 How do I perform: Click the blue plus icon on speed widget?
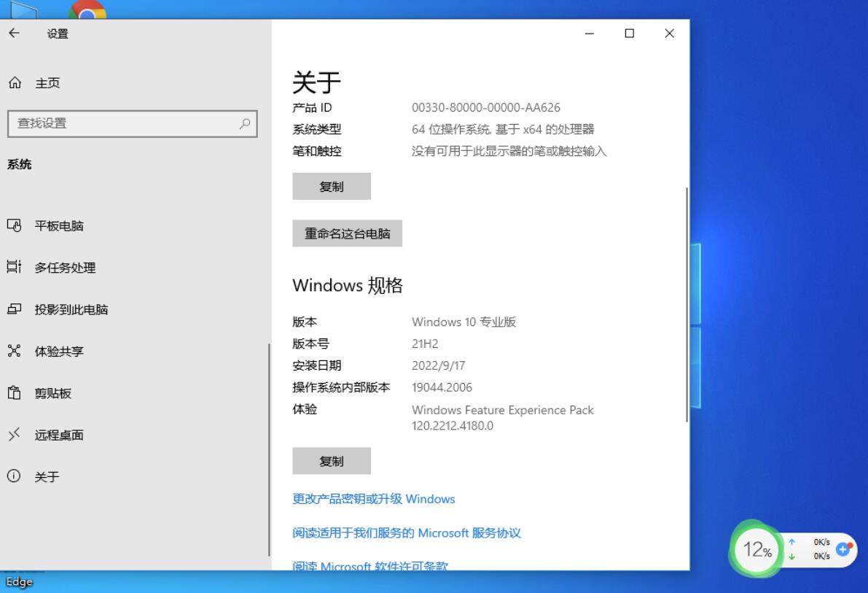coord(843,549)
